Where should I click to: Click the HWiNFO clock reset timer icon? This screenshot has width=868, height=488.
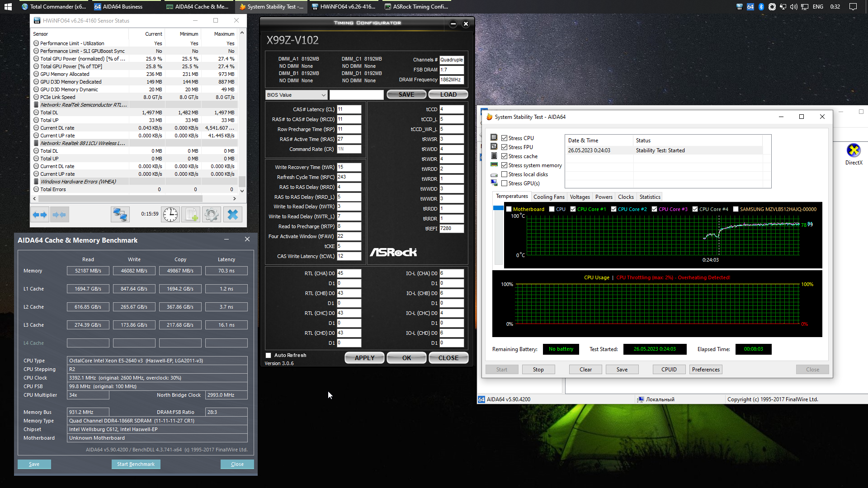tap(170, 215)
